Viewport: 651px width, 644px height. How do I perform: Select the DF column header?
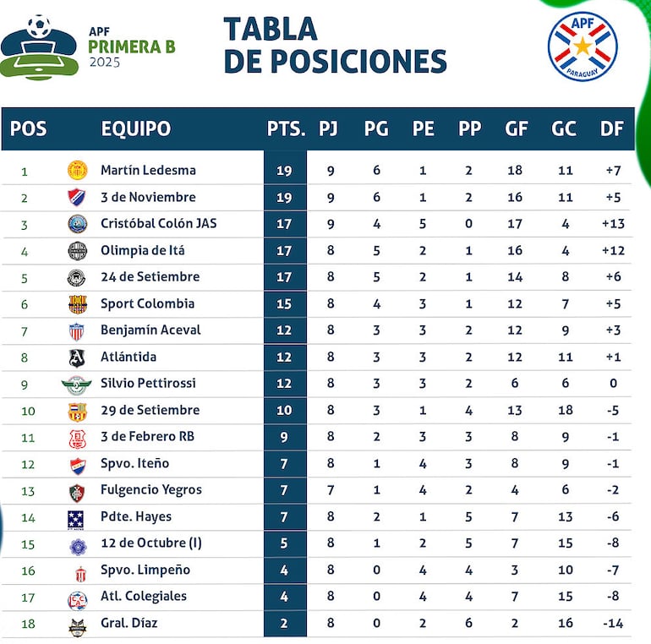click(x=611, y=129)
